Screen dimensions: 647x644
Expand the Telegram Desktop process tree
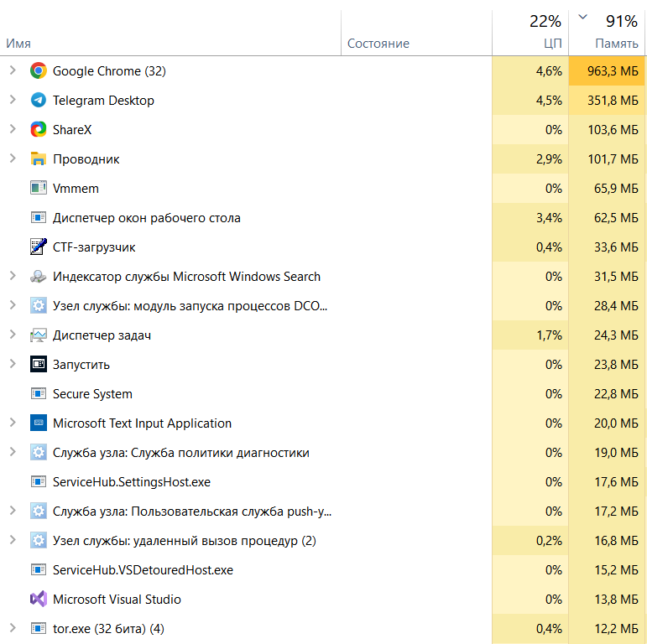(13, 100)
